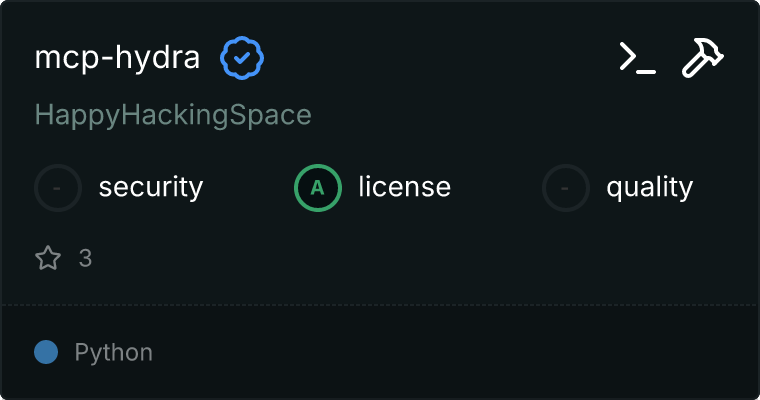Click the blue Python language dot
This screenshot has height=400, width=760.
click(x=46, y=352)
